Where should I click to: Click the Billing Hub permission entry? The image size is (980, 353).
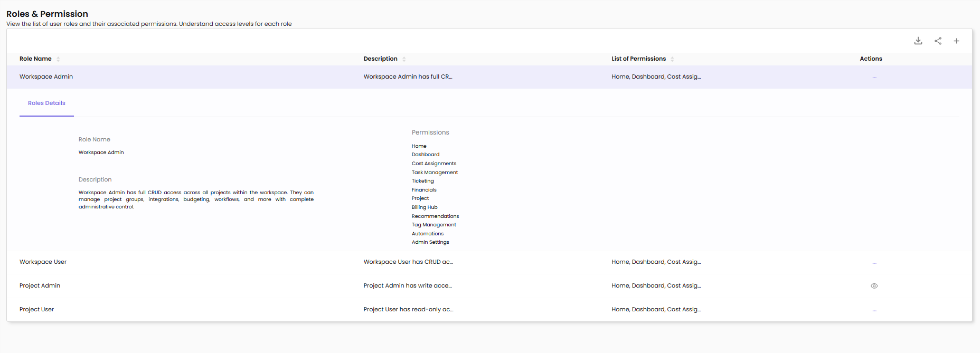click(x=425, y=207)
